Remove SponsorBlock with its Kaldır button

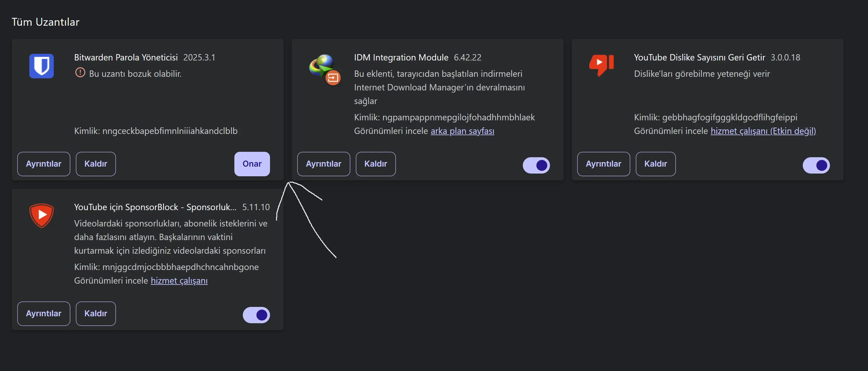96,314
